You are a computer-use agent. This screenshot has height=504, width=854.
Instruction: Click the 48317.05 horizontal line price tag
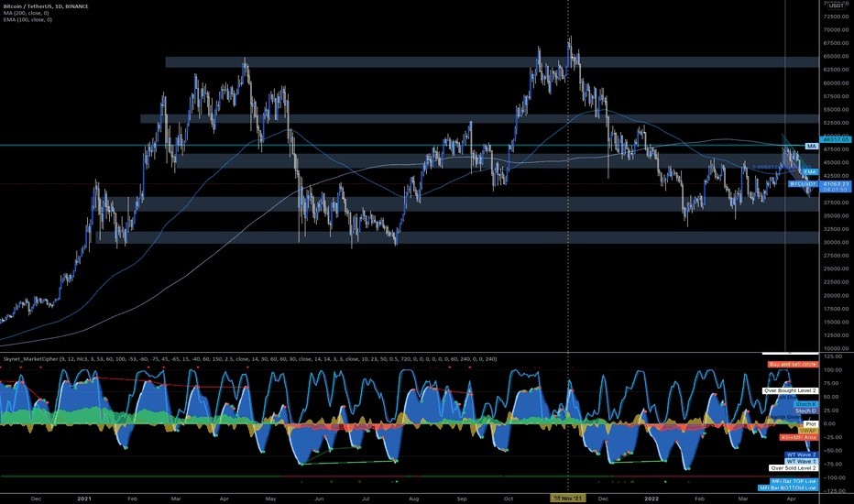click(836, 139)
